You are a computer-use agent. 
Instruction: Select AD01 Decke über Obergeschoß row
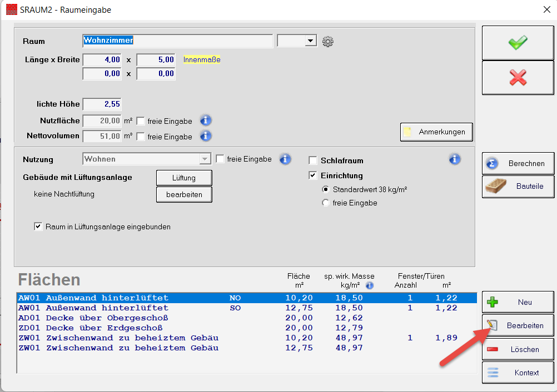point(247,318)
